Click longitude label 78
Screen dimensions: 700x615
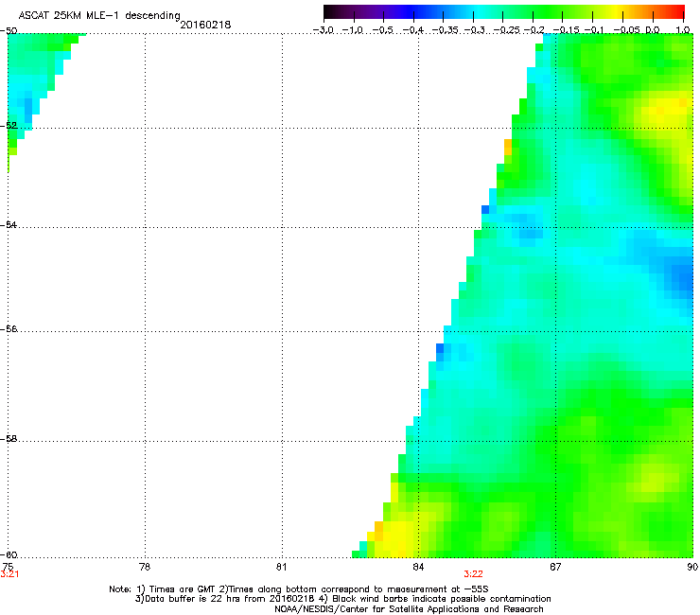point(145,567)
